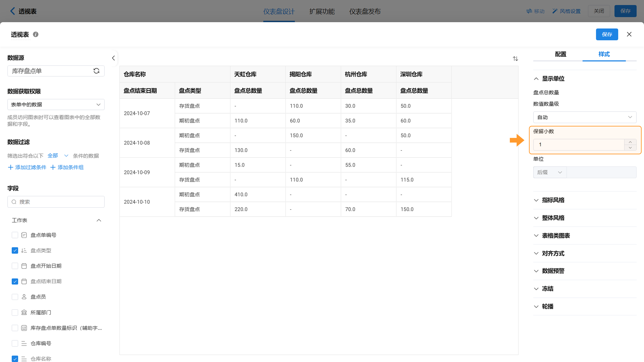Screen dimensions: 644x362
Task: Click the 移动 move icon in top bar
Action: [x=529, y=11]
